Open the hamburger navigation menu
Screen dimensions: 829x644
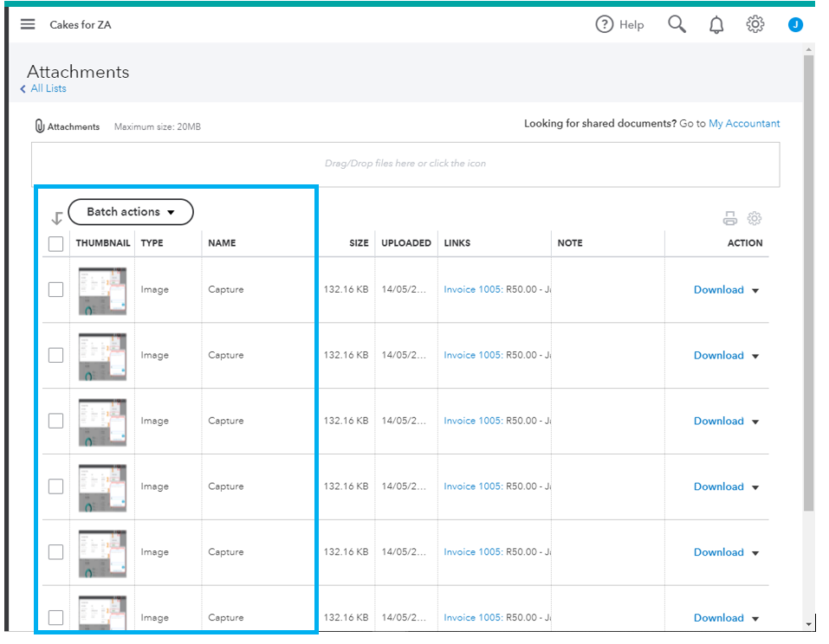tap(28, 24)
